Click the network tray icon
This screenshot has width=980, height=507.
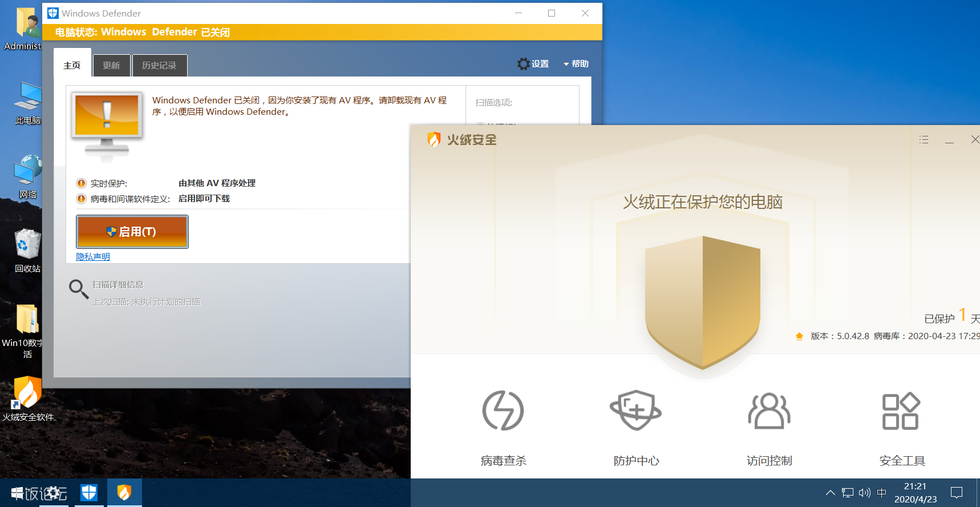(848, 493)
